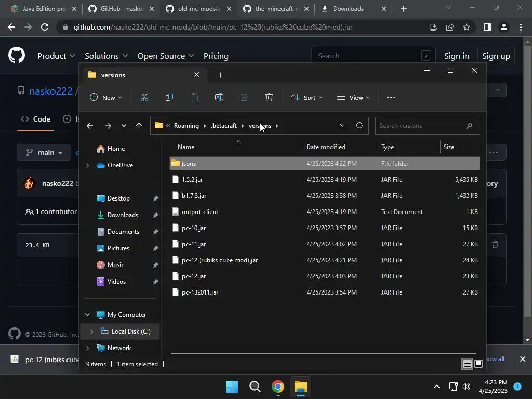Image resolution: width=532 pixels, height=399 pixels.
Task: Open Chrome install/download page icon
Action: coord(433,27)
